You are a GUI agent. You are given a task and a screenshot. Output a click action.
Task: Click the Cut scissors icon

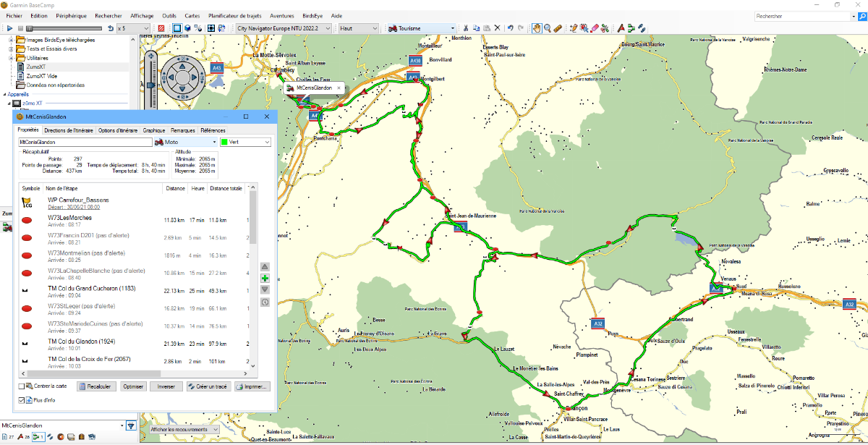[466, 28]
